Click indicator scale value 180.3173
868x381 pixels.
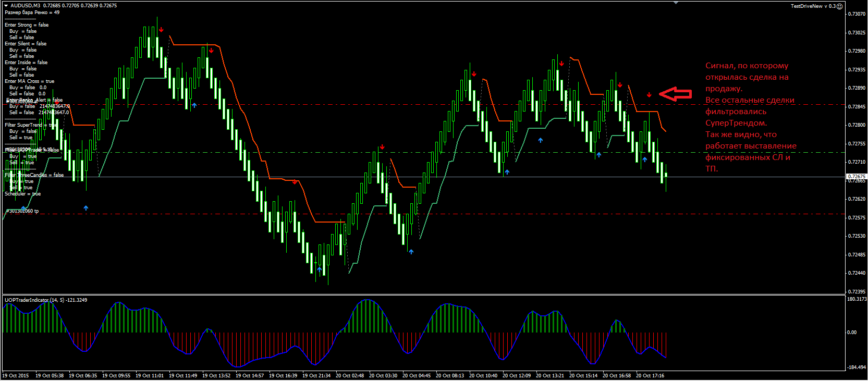coord(857,299)
